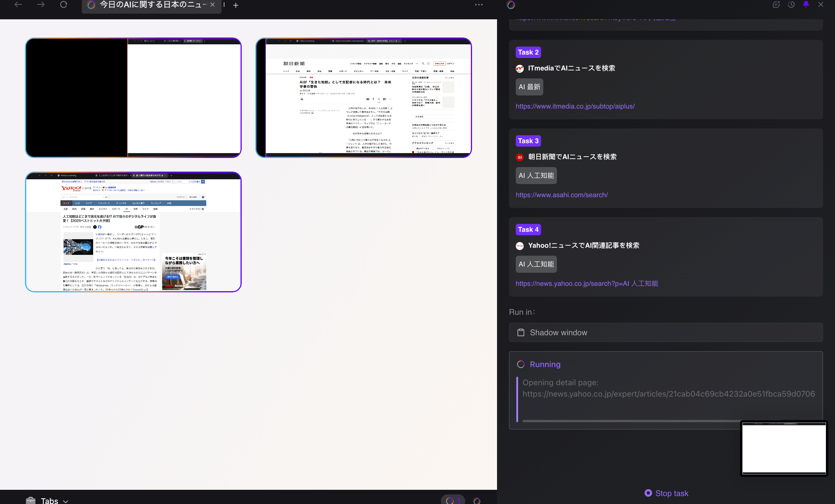Open a new tab with plus icon

click(x=236, y=5)
